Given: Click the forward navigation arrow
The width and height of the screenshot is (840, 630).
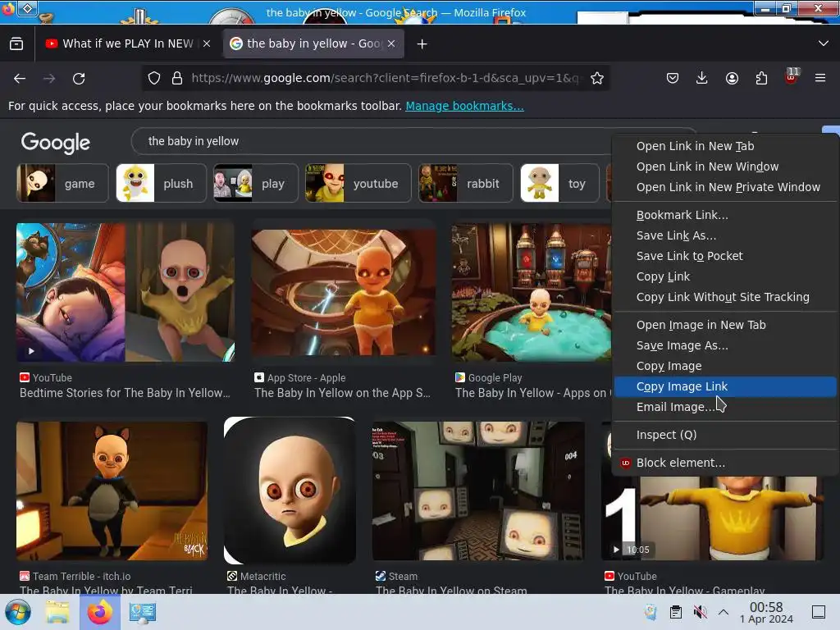Looking at the screenshot, I should pyautogui.click(x=49, y=79).
